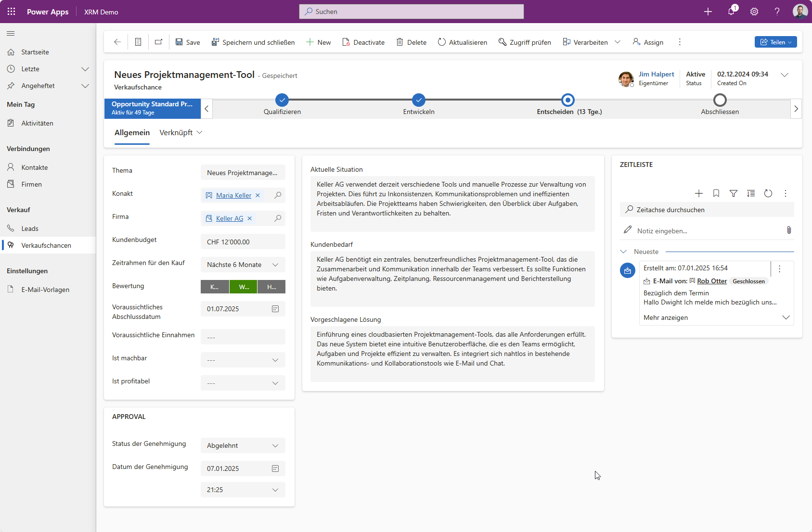
Task: Open Maria Keller contact link
Action: point(233,195)
